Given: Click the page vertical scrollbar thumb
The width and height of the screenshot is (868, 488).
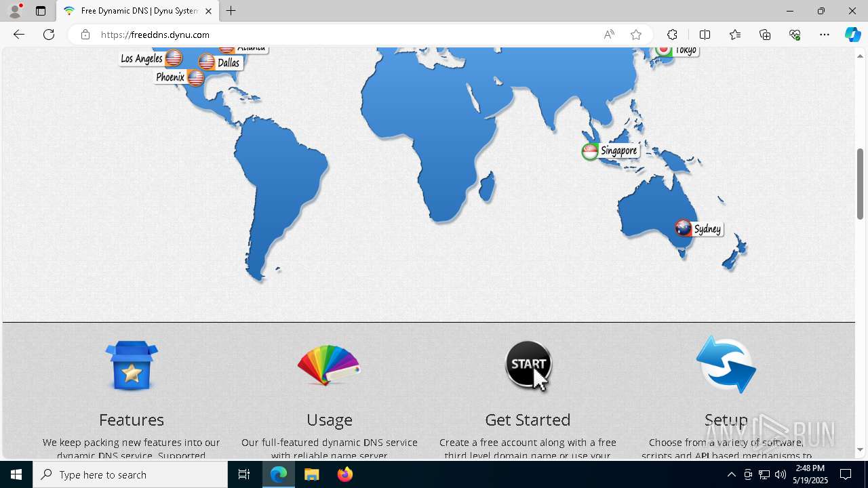Looking at the screenshot, I should [x=860, y=184].
